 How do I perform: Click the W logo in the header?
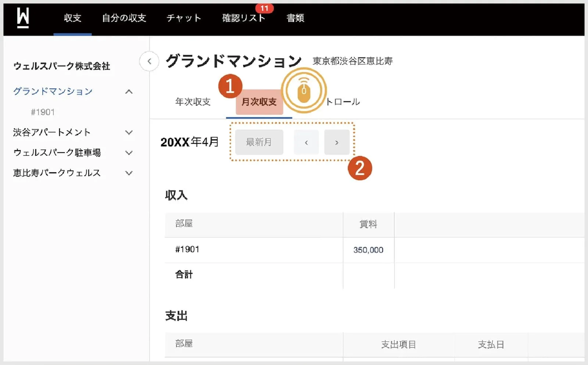click(23, 18)
